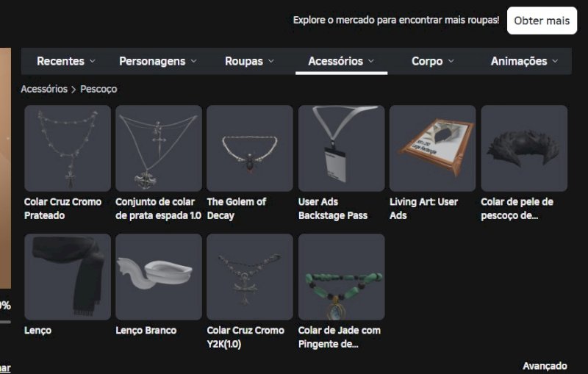The image size is (588, 374).
Task: Expand the Roupas category dropdown
Action: pos(250,61)
